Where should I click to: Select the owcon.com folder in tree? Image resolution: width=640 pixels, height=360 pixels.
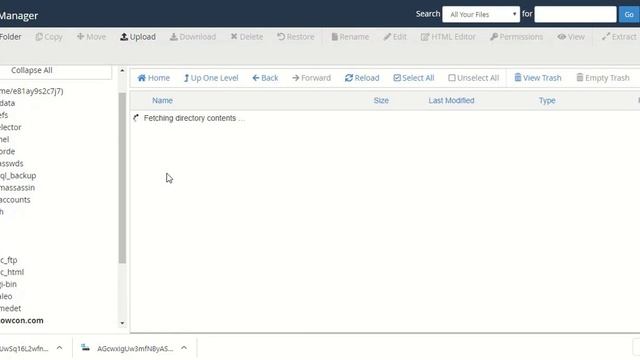[x=22, y=320]
